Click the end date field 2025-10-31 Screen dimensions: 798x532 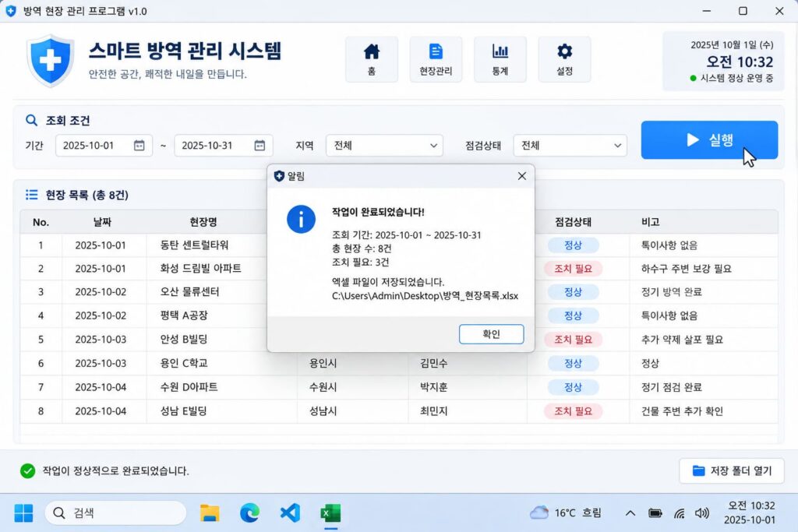click(224, 146)
